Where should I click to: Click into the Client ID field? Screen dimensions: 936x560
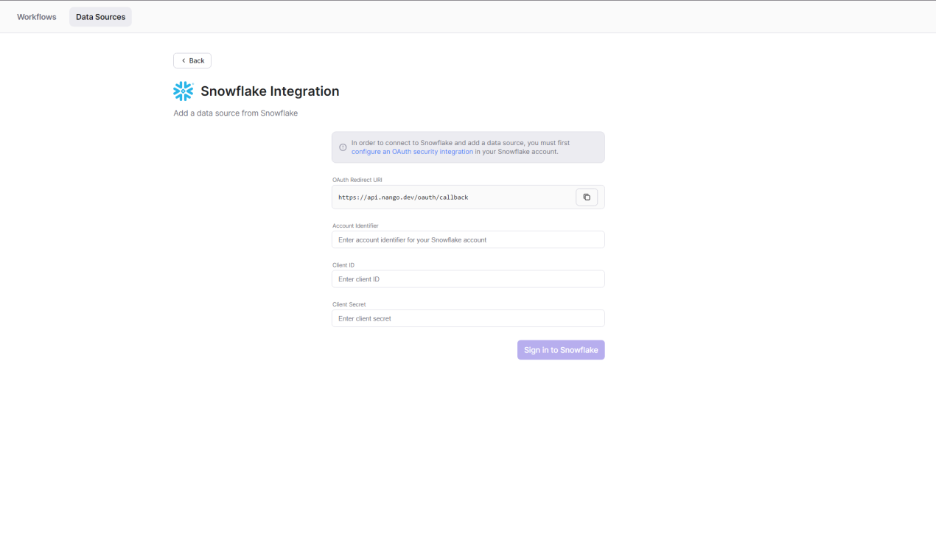468,279
